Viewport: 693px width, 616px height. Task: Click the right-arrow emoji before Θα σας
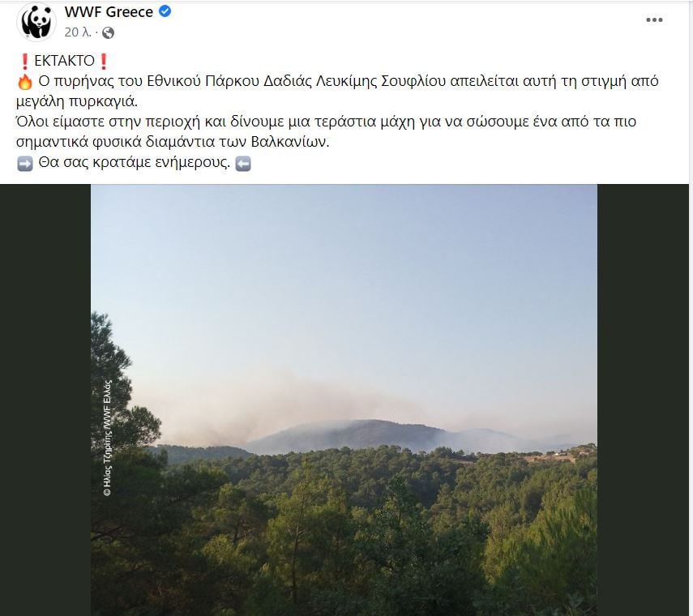click(25, 164)
